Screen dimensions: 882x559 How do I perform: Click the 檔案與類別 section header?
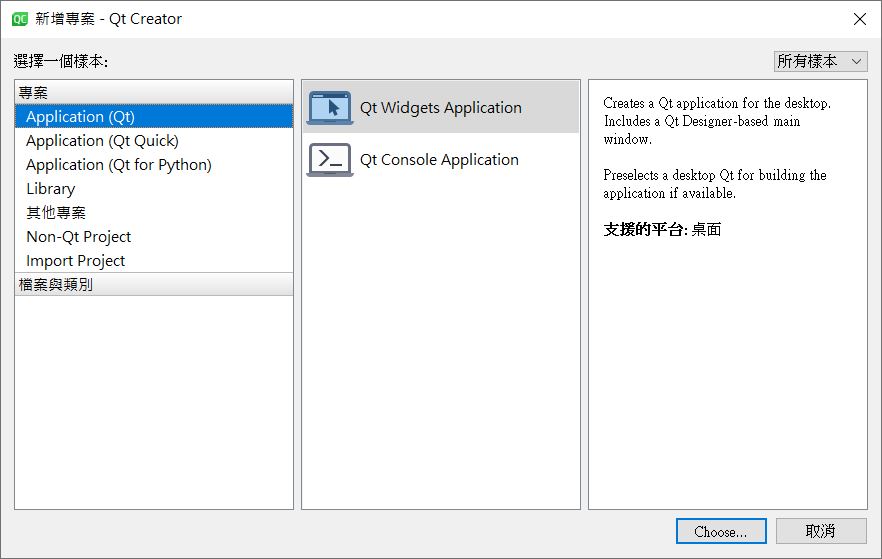pos(154,285)
